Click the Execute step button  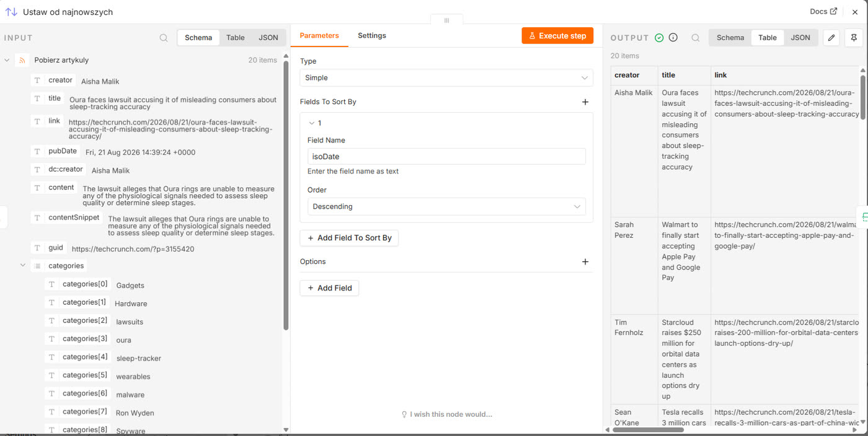(x=557, y=36)
